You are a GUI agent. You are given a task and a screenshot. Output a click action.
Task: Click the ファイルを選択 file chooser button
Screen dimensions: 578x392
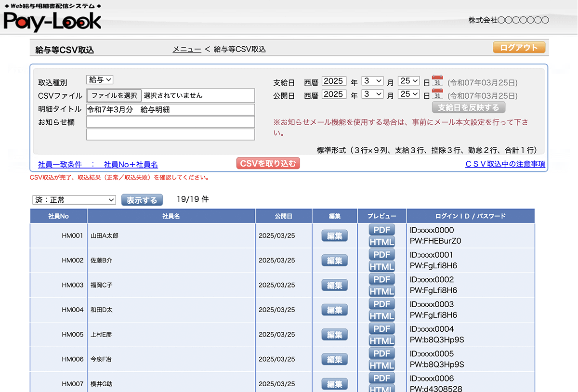point(114,95)
